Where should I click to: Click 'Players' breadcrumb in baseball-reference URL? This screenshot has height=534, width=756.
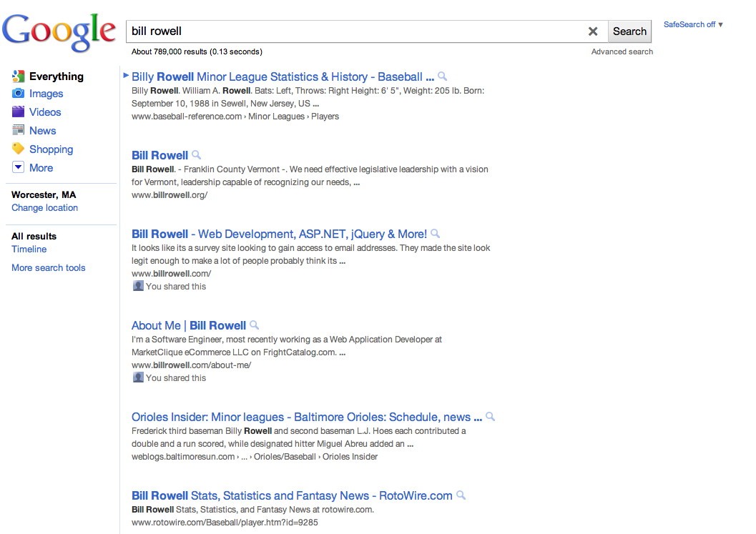click(325, 116)
